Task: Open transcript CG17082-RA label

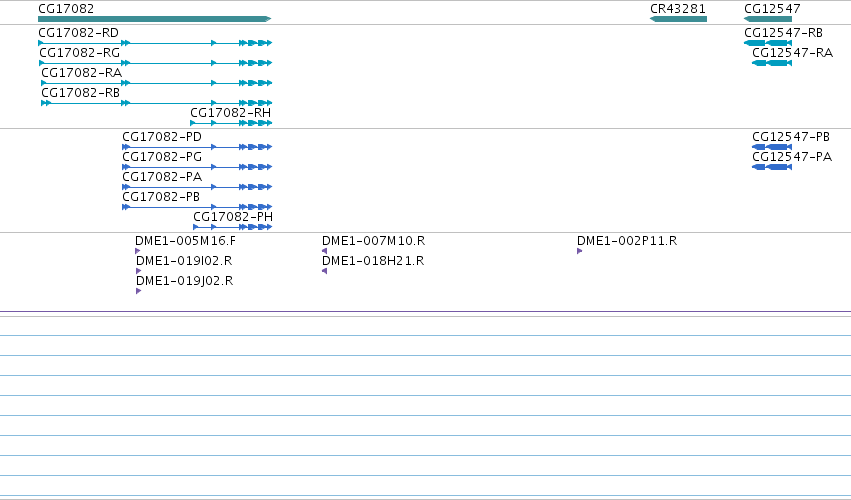Action: [x=81, y=73]
